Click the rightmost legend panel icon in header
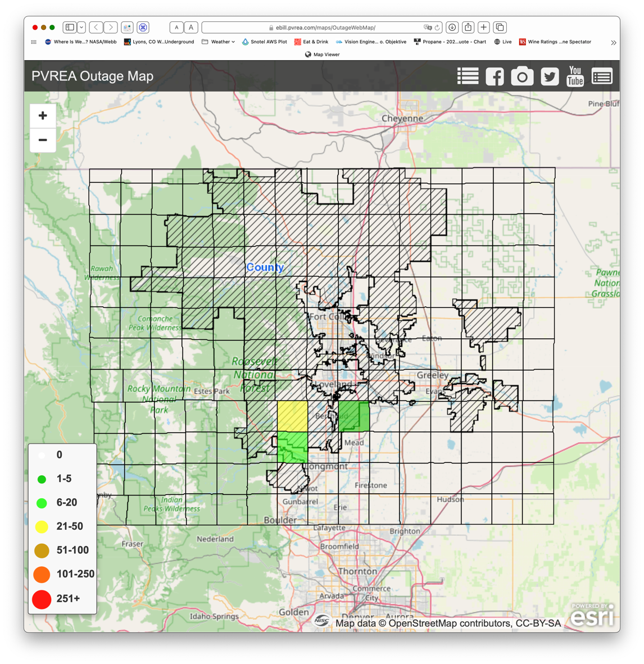Viewport: 644px width, 664px height. coord(602,76)
